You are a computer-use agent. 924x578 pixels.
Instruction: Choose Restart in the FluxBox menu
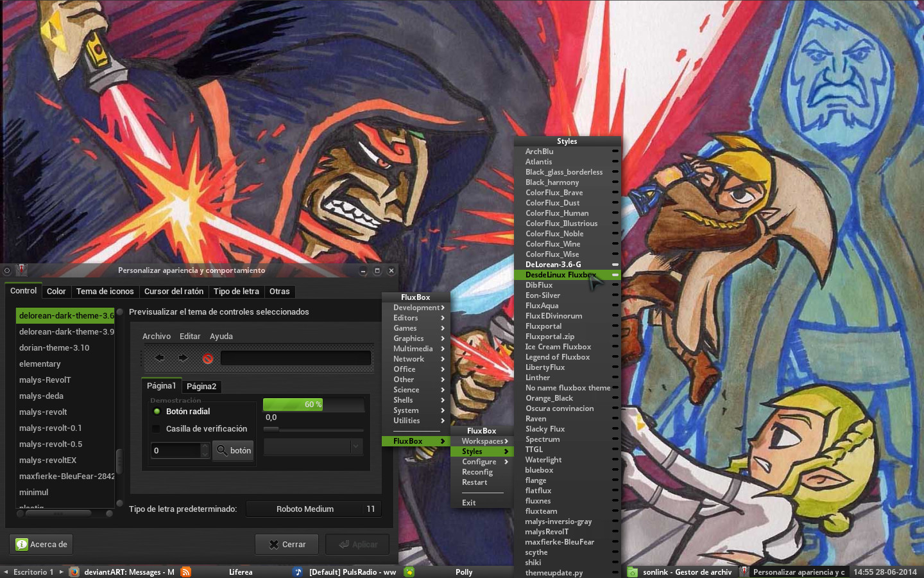(x=482, y=482)
